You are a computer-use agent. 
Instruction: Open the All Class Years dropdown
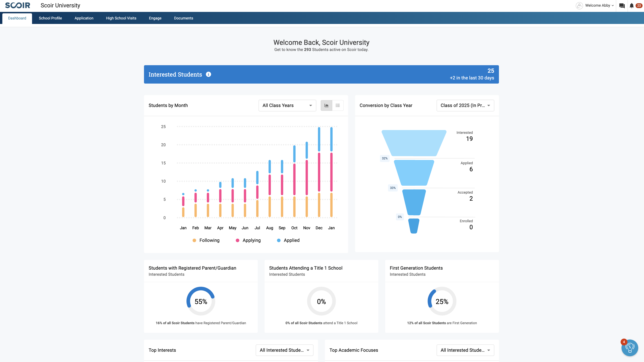click(x=287, y=105)
